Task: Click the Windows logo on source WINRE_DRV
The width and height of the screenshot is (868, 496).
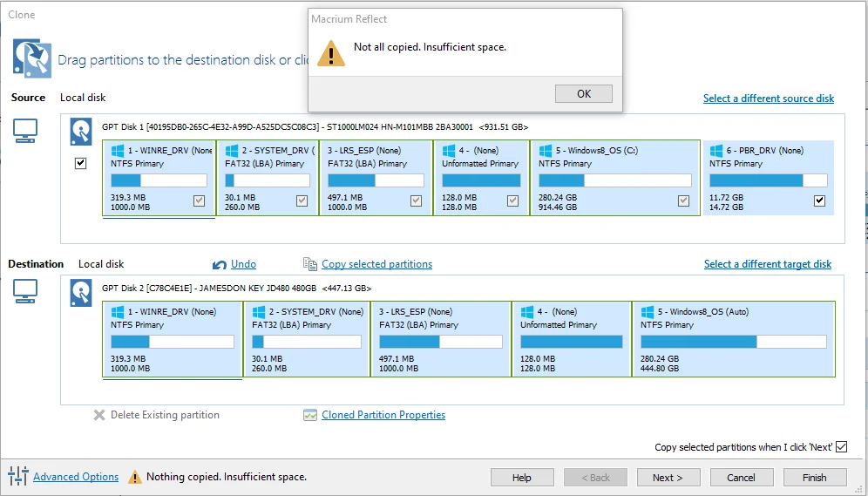Action: click(118, 151)
